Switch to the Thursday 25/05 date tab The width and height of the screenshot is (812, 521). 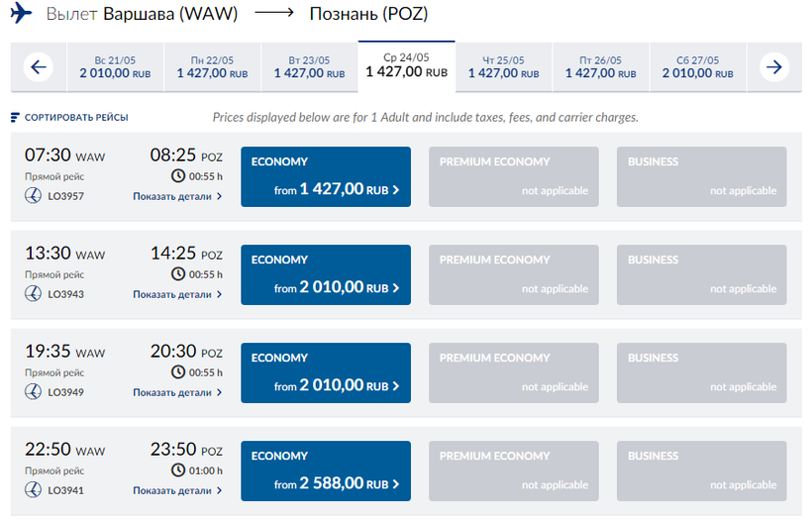coord(503,67)
